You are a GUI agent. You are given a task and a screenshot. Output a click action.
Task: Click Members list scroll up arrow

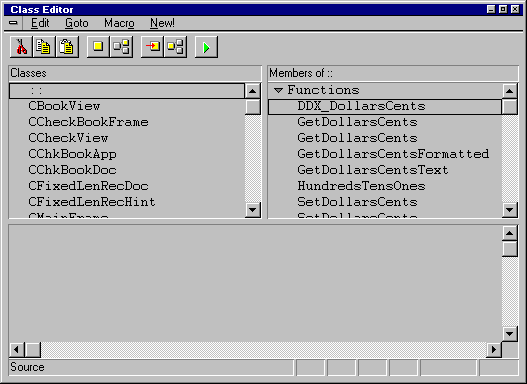510,91
